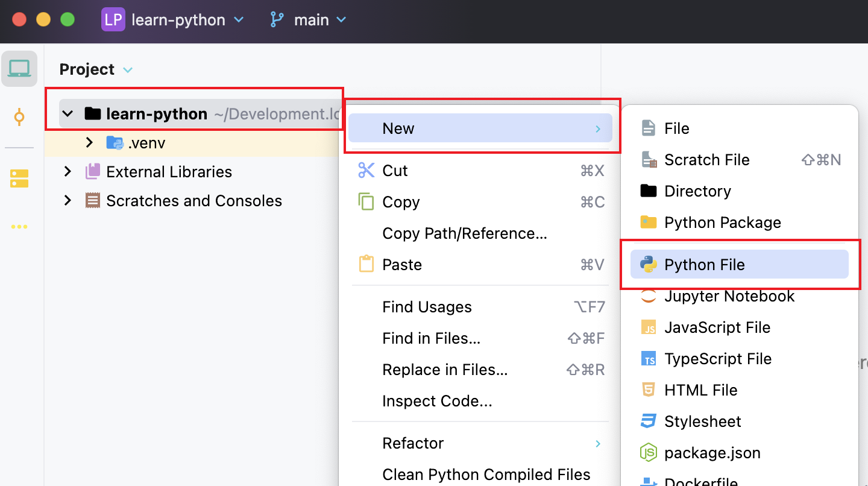Image resolution: width=868 pixels, height=486 pixels.
Task: Create a new Python Package
Action: [740, 222]
